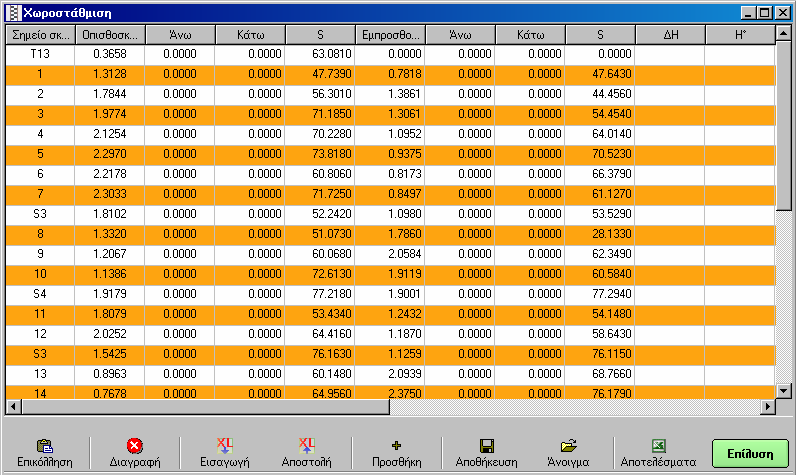Select cell with value 1.5425

click(110, 354)
